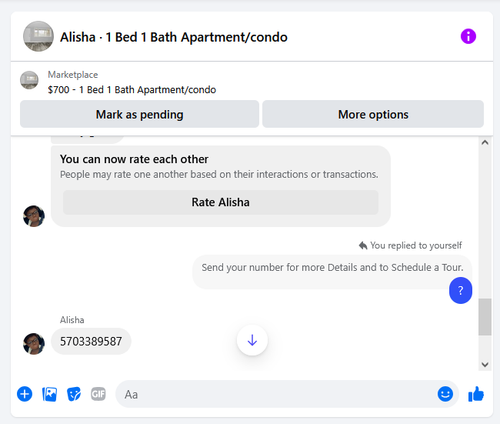500x424 pixels.
Task: Click scrollbar up arrow in chat
Action: pyautogui.click(x=485, y=142)
